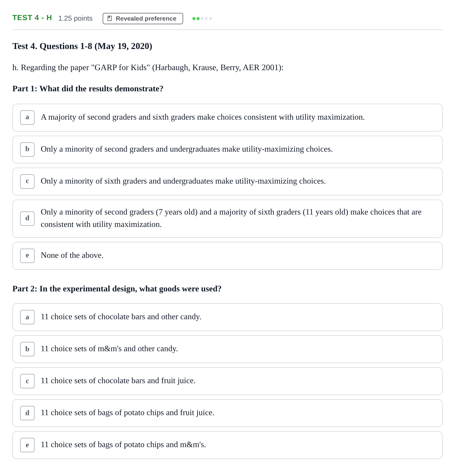Click 'A majority of second graders and sixth graders' answer text

pyautogui.click(x=203, y=117)
